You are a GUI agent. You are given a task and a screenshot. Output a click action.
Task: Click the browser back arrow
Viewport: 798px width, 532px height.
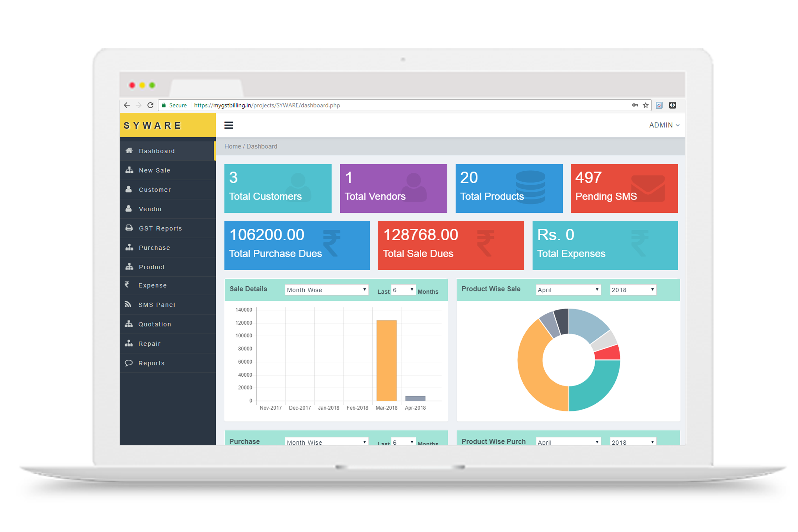click(x=127, y=105)
